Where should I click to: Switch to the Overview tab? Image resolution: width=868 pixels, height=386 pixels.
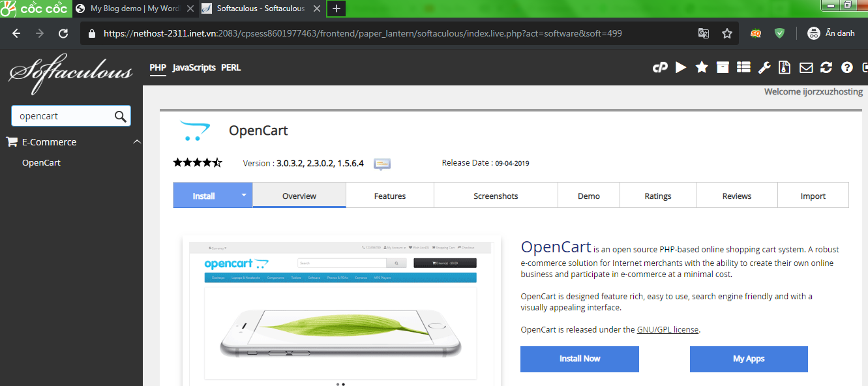point(299,196)
